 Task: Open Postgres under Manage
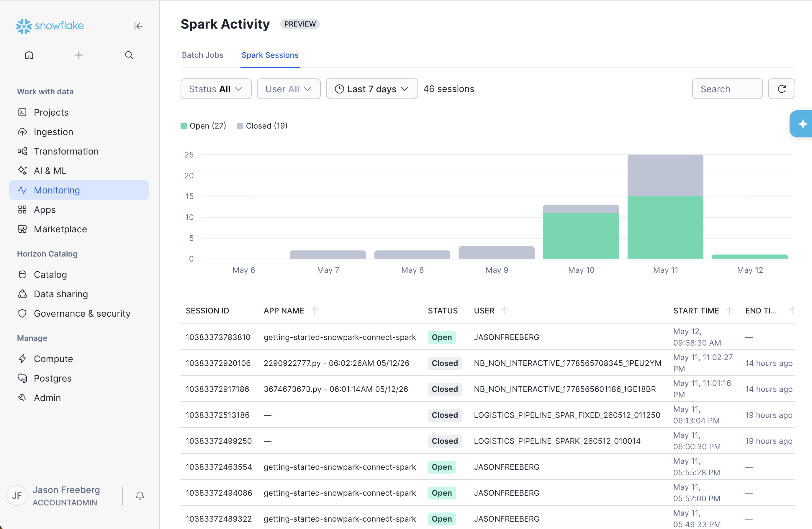[79, 378]
